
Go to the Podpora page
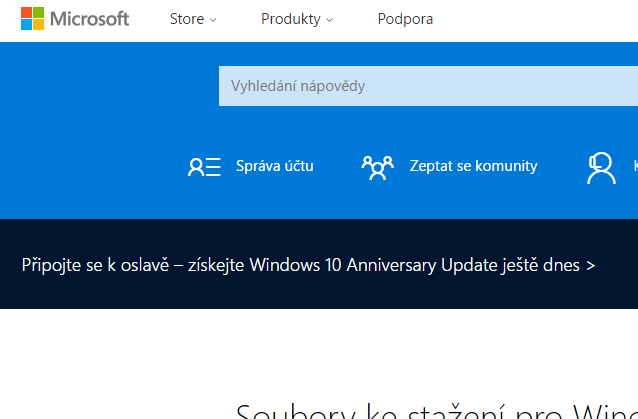pyautogui.click(x=405, y=19)
